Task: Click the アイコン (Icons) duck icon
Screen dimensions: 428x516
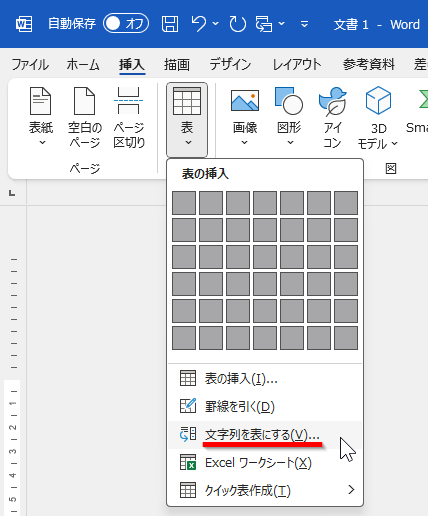Action: (333, 101)
